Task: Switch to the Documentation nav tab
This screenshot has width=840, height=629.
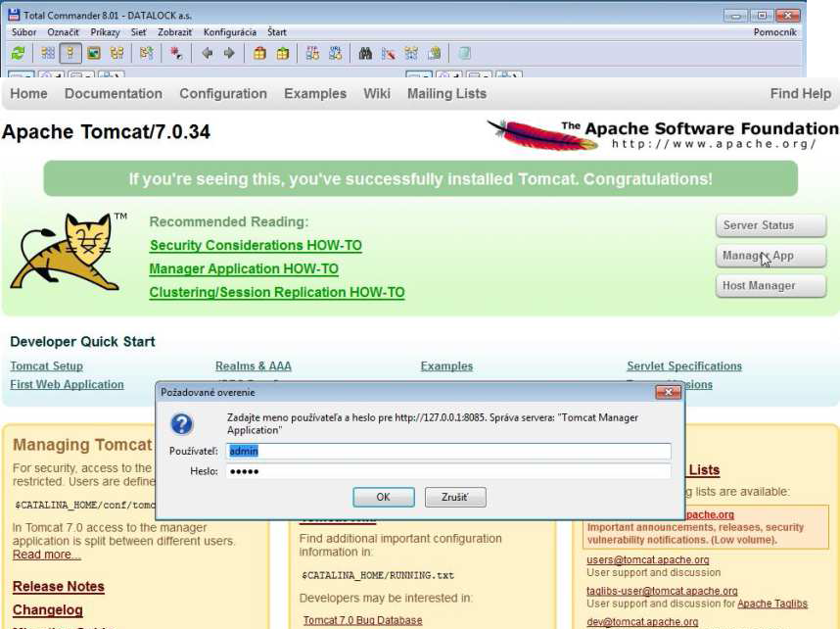Action: pyautogui.click(x=114, y=94)
